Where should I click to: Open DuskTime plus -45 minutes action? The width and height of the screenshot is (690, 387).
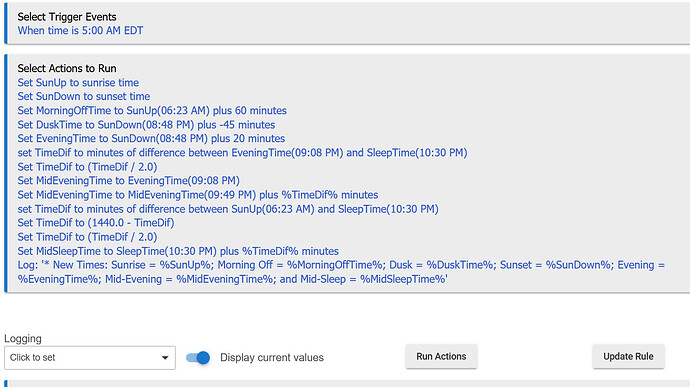click(146, 125)
